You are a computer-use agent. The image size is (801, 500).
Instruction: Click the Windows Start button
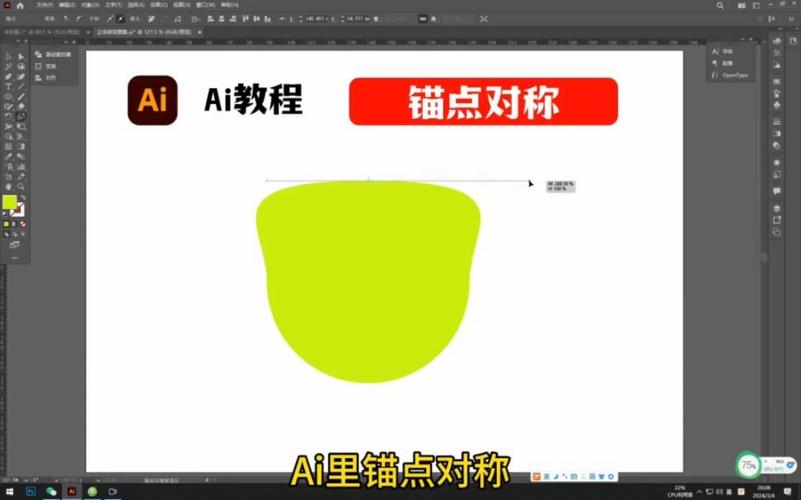9,492
